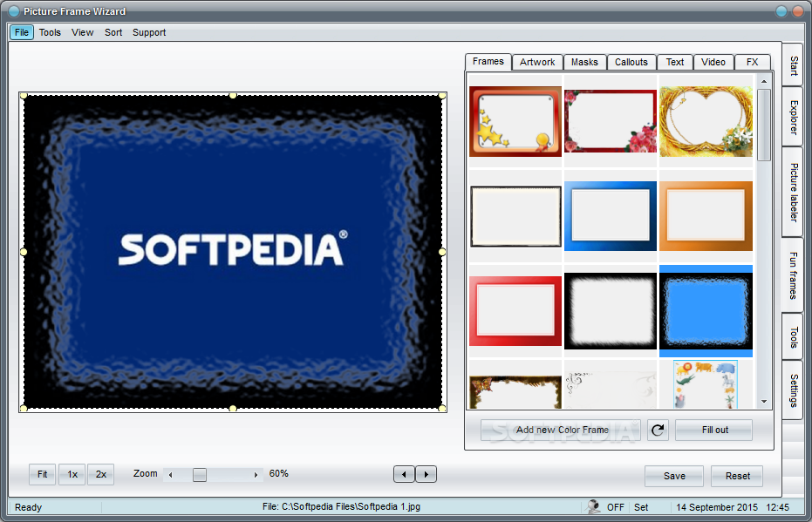Screen dimensions: 812x522
Task: Click the Softpedia image on canvas
Action: [233, 252]
